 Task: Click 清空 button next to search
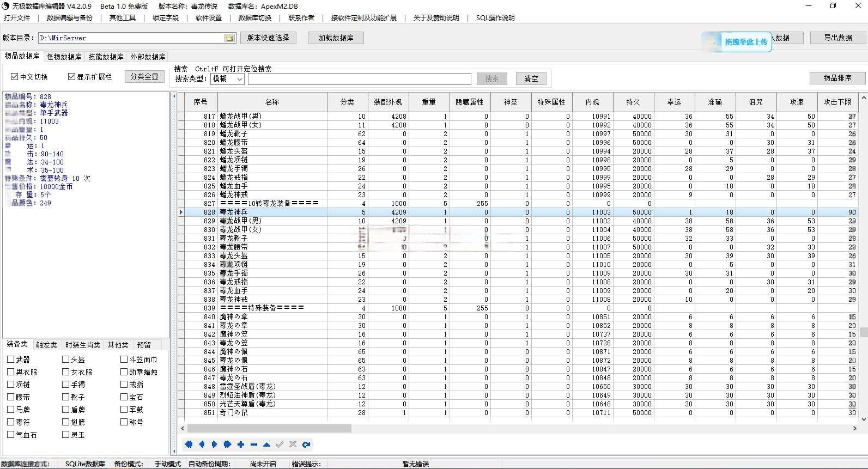coord(531,78)
